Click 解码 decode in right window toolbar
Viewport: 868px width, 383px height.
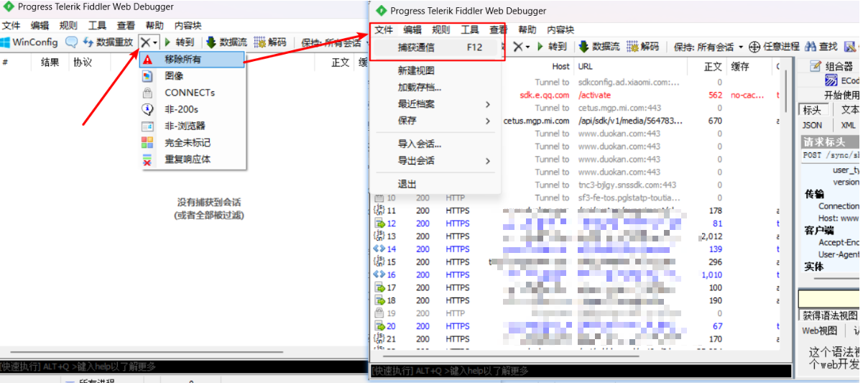click(643, 47)
